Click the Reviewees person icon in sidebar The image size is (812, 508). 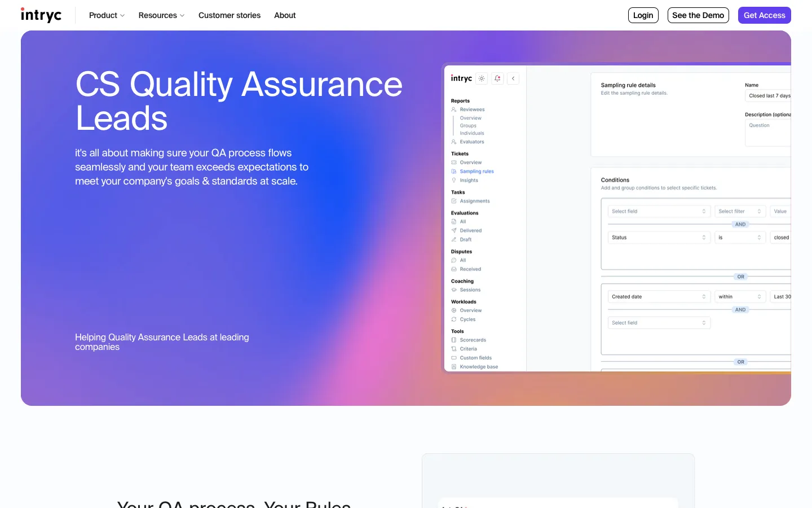[454, 110]
